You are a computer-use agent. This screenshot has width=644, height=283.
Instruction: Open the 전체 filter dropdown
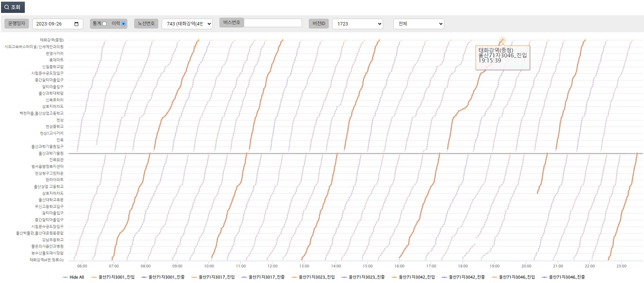coord(418,24)
